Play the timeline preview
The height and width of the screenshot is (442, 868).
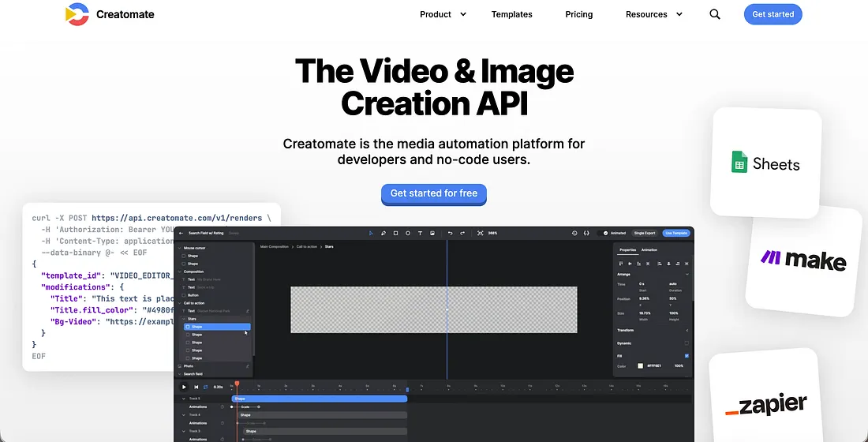click(184, 387)
